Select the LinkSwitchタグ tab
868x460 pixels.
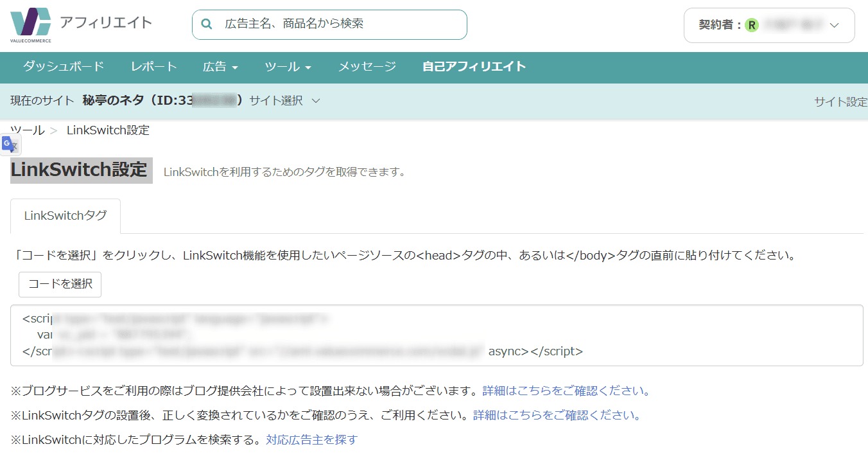[x=65, y=216]
